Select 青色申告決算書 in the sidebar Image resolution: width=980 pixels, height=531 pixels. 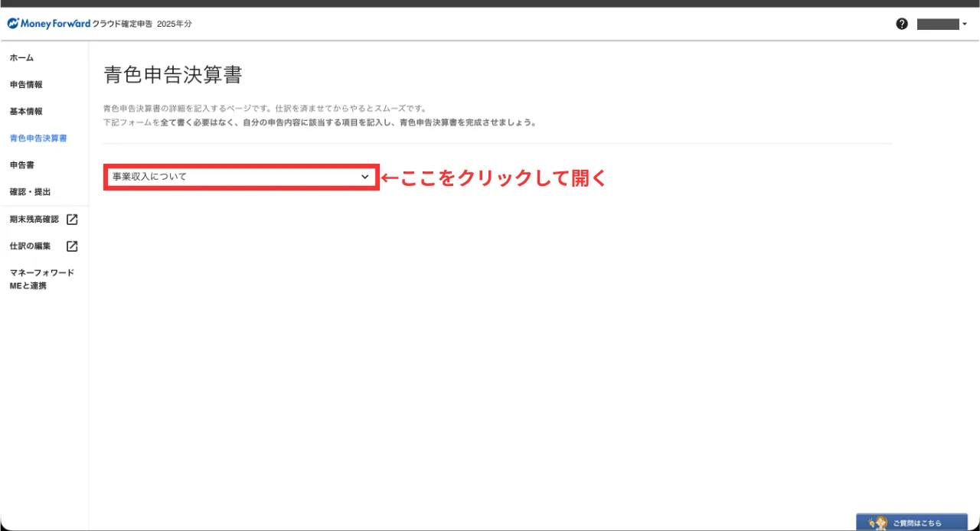tap(38, 138)
